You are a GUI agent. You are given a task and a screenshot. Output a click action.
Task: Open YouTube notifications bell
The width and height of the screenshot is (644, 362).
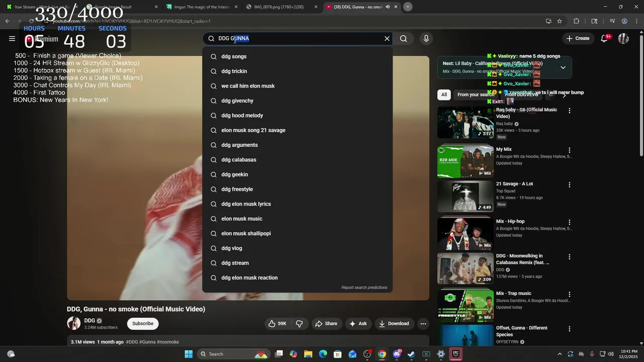pyautogui.click(x=604, y=38)
